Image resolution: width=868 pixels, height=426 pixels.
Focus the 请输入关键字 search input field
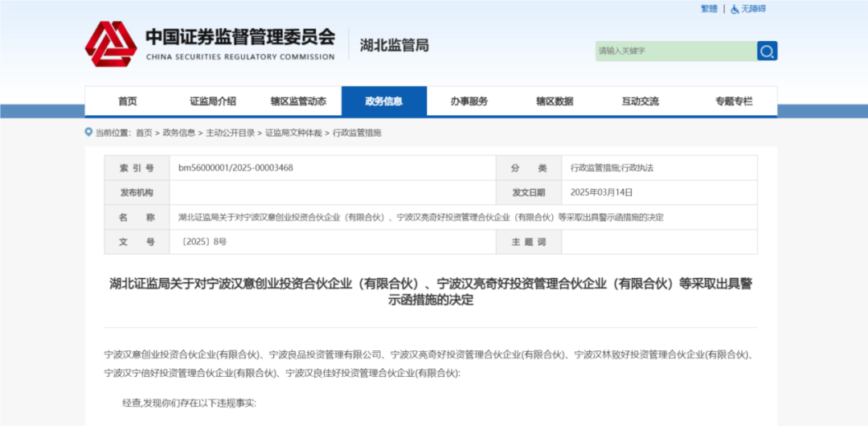[x=676, y=51]
